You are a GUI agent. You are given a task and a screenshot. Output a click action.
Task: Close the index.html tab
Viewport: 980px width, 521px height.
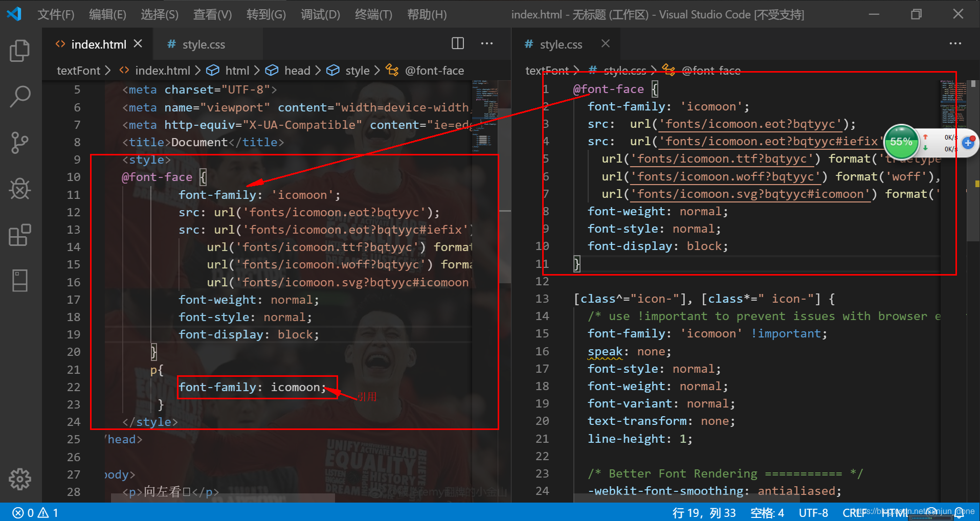[138, 44]
